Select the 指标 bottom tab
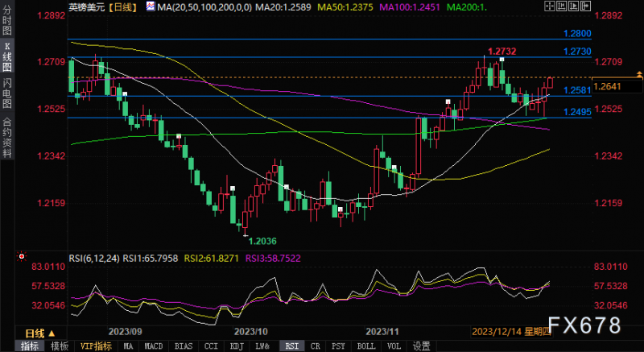The height and width of the screenshot is (352, 644). (x=30, y=346)
